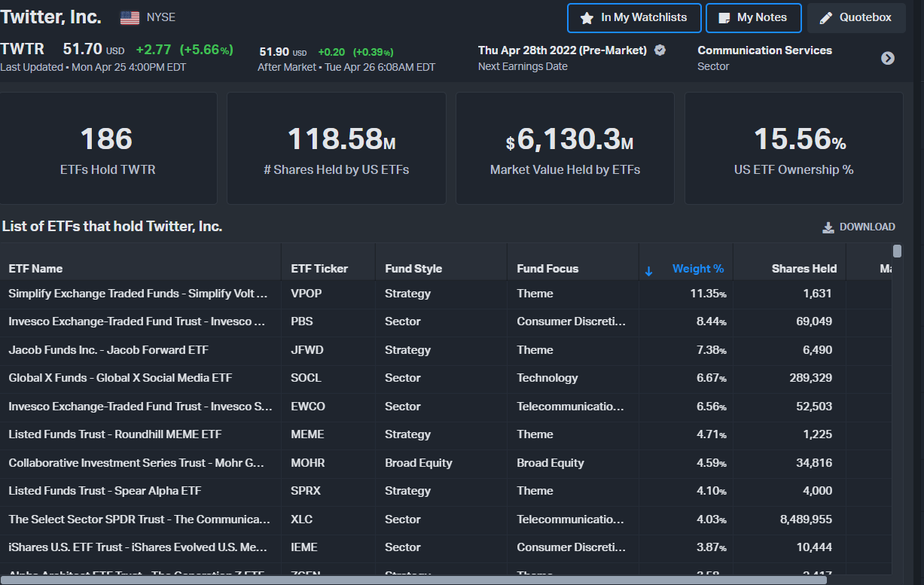Open Jacob Forward ETF link
This screenshot has width=924, height=585.
[108, 350]
